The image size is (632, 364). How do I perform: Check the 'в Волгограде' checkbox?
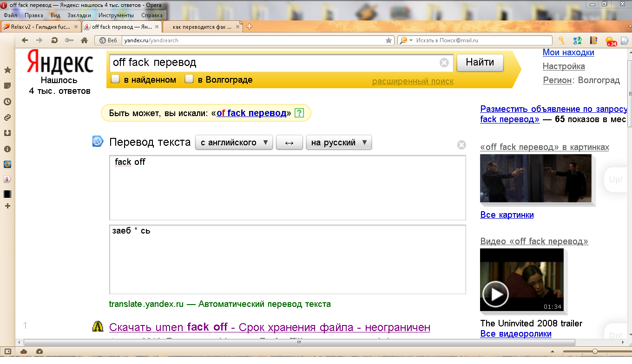189,79
